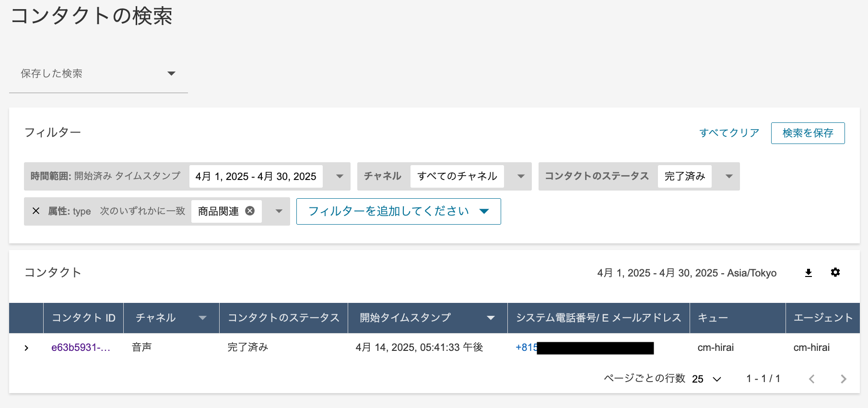Open the 開始タイムスタンプ column header dropdown
The height and width of the screenshot is (408, 868).
(x=491, y=318)
